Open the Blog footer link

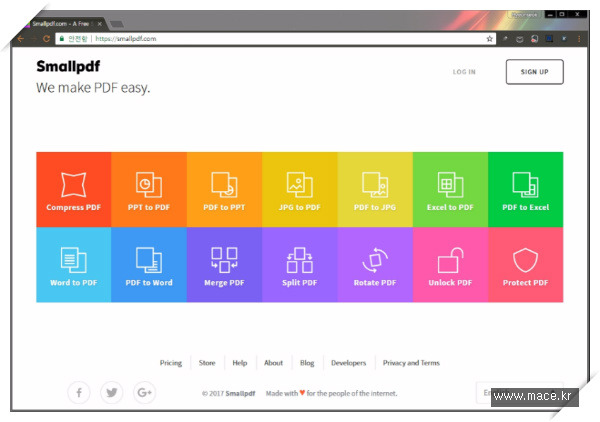click(x=307, y=363)
